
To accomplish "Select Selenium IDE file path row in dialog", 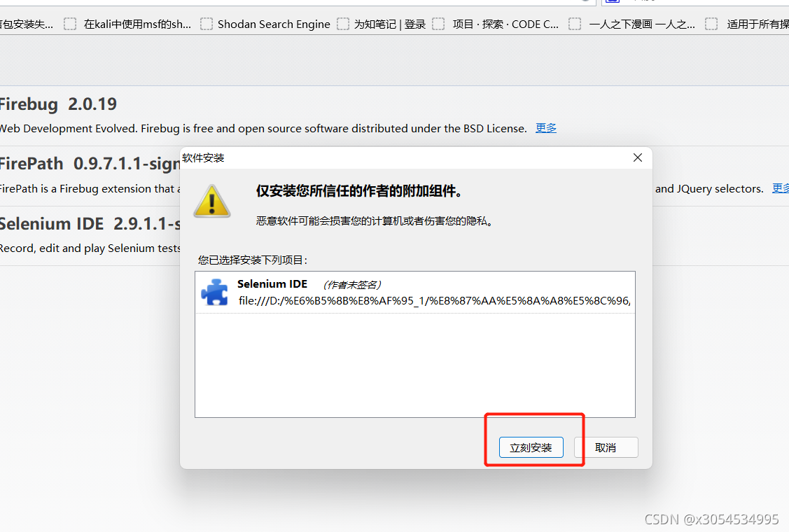I will 415,293.
